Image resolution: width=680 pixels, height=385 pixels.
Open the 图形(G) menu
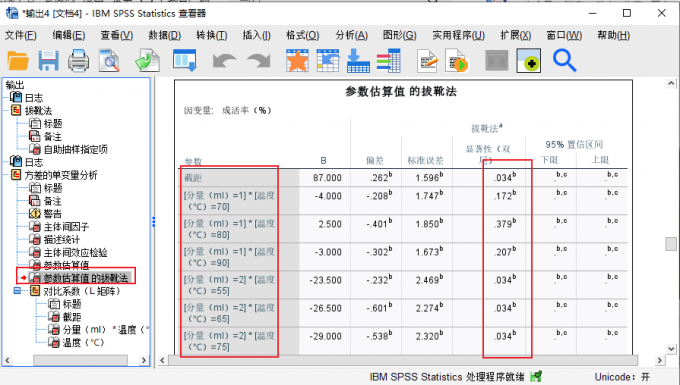[x=399, y=35]
